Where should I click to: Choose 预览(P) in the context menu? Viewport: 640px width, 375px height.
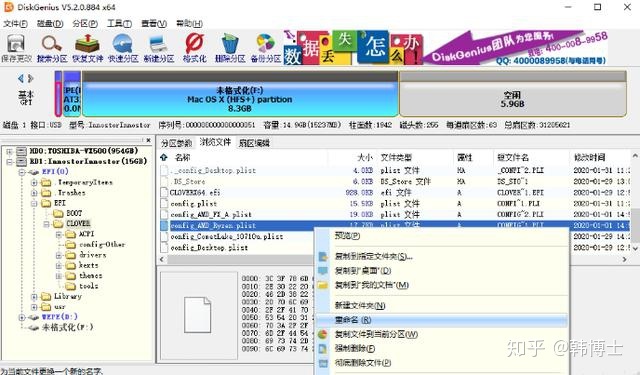tap(442, 235)
